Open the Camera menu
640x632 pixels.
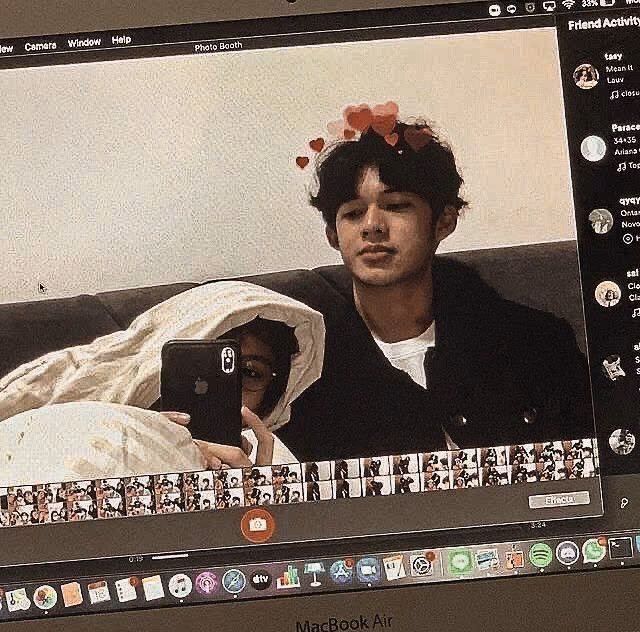point(40,46)
